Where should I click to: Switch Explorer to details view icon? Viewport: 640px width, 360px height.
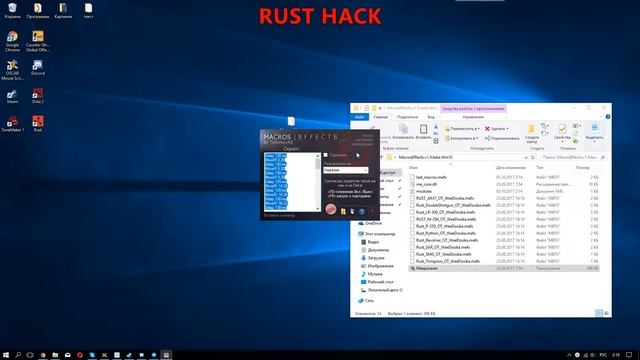[x=599, y=313]
